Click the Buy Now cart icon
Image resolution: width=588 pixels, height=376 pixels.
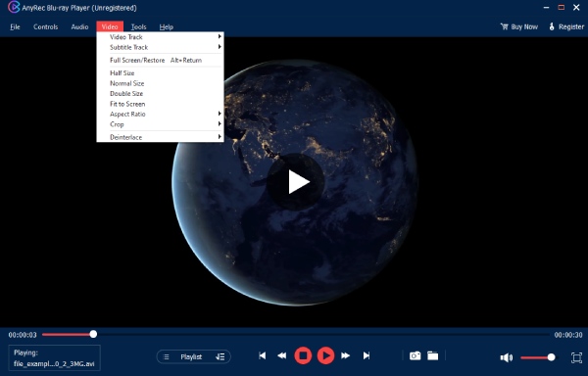click(x=504, y=26)
